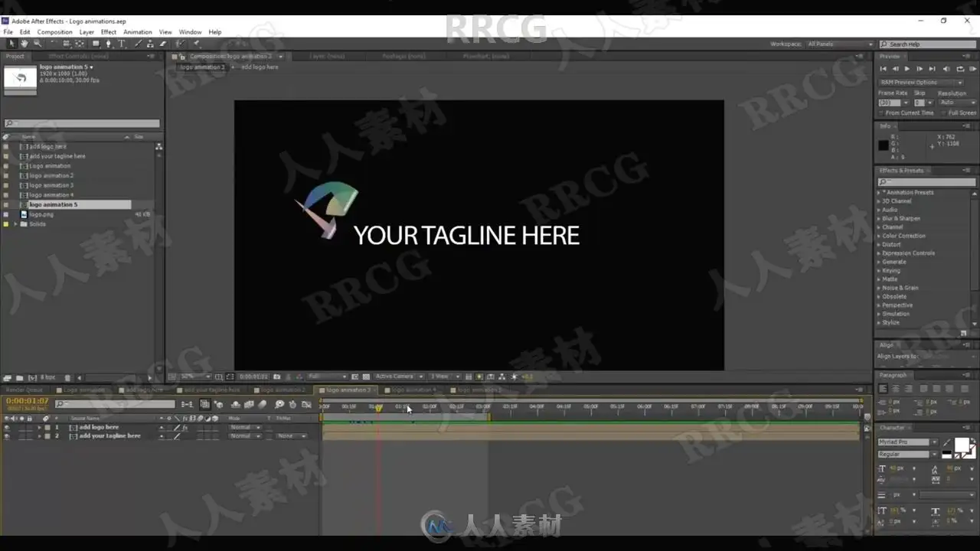Take a snapshot with the camera icon
This screenshot has height=551, width=980.
pos(276,377)
